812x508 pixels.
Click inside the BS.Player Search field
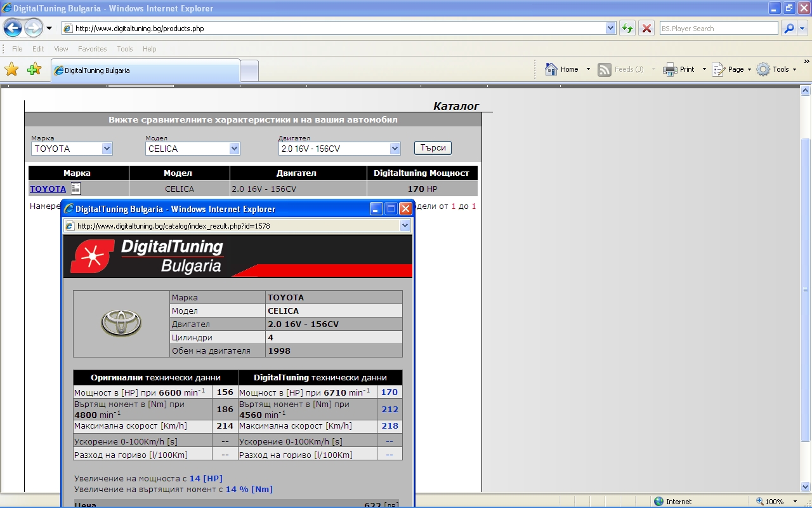pos(718,29)
